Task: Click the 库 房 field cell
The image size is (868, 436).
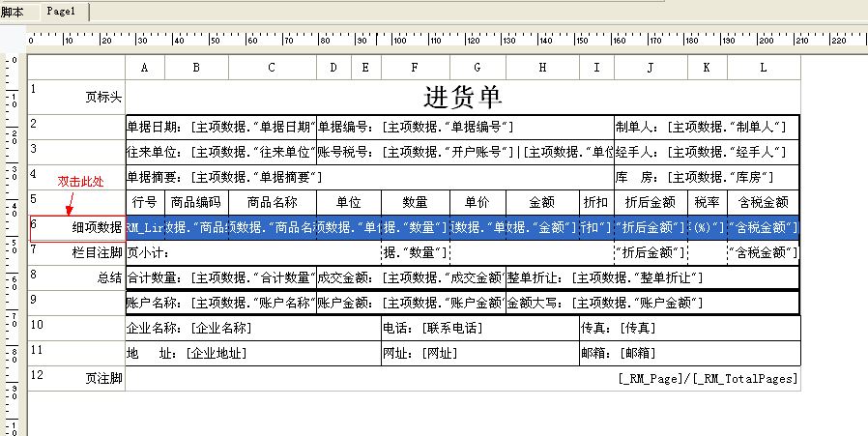Action: click(x=707, y=177)
